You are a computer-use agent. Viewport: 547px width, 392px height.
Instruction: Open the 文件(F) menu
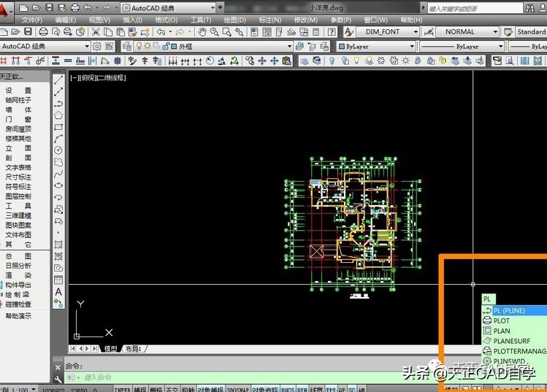31,20
